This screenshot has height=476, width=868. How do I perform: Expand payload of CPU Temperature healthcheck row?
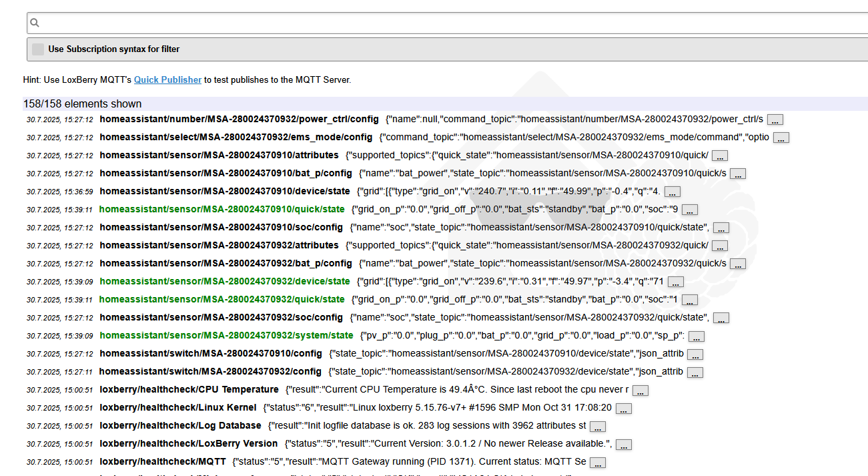click(x=640, y=391)
